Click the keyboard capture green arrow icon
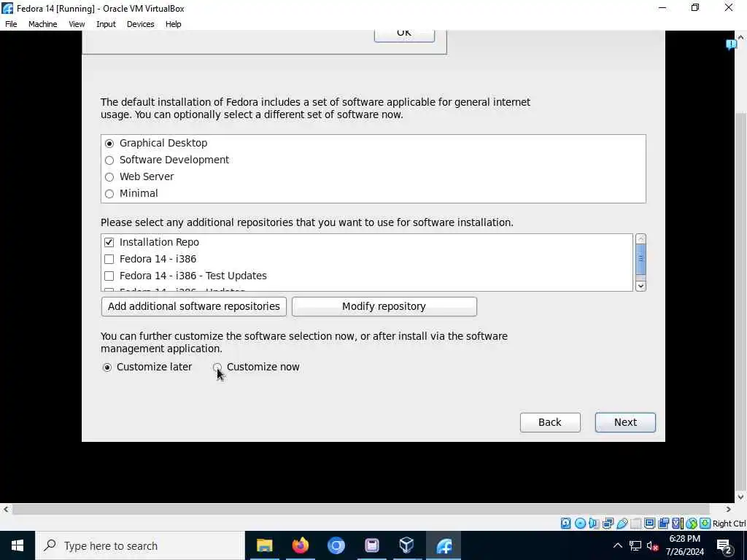This screenshot has height=560, width=747. 705,524
